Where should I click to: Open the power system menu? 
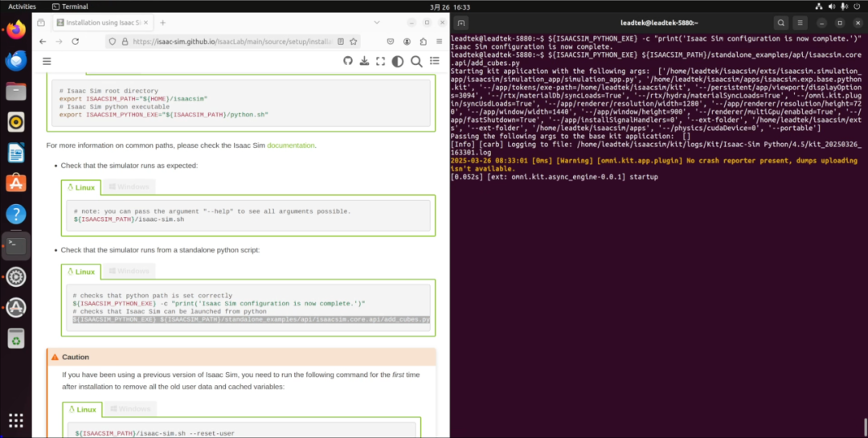[x=856, y=6]
